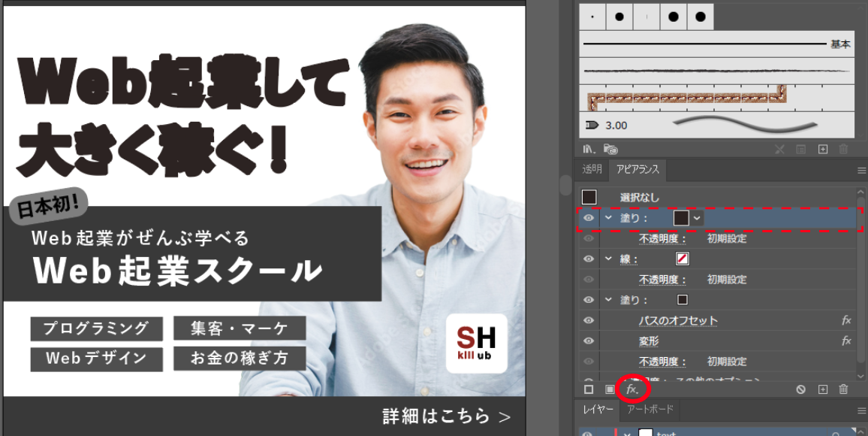Switch to the アピアランス tab
The height and width of the screenshot is (436, 868).
pos(637,170)
